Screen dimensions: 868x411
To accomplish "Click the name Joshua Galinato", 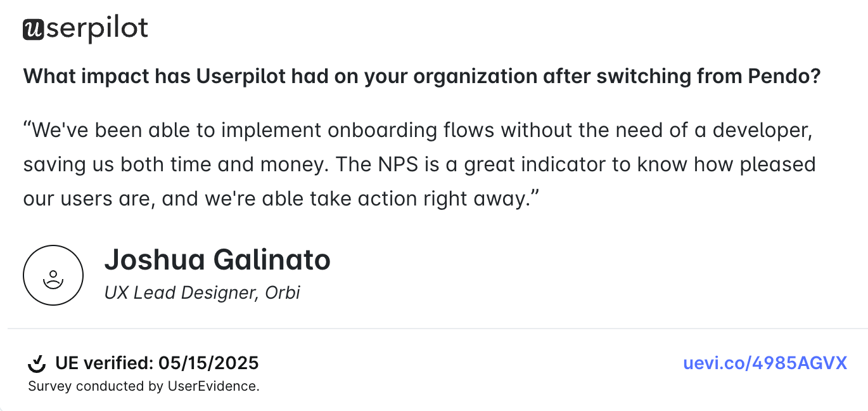I will pyautogui.click(x=217, y=260).
